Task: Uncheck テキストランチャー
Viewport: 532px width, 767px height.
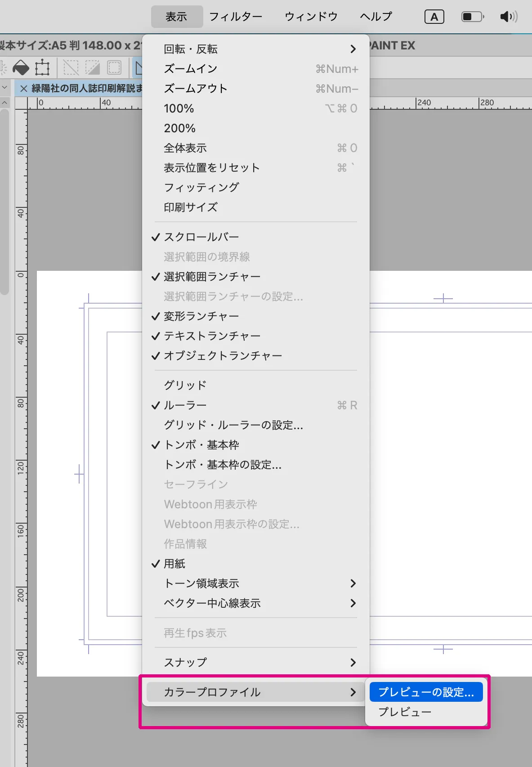Action: (x=256, y=336)
